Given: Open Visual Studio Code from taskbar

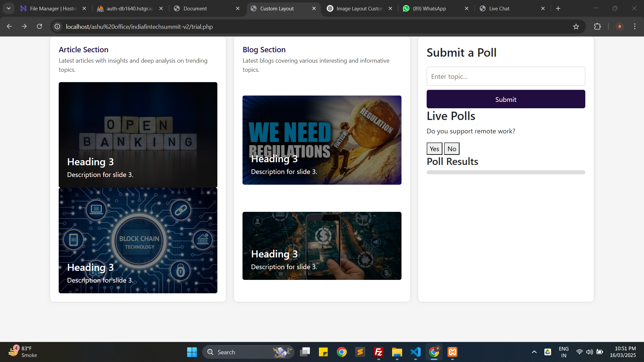Looking at the screenshot, I should [416, 352].
